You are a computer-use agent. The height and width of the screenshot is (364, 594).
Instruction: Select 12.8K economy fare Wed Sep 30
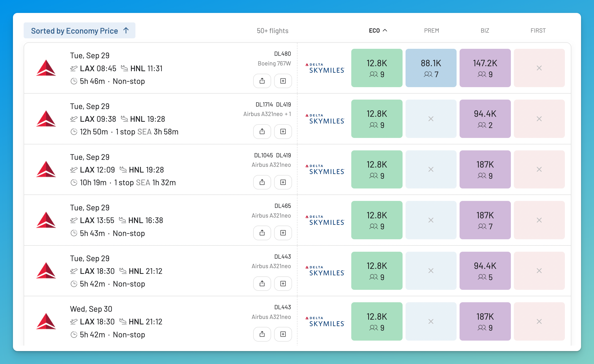click(x=377, y=321)
